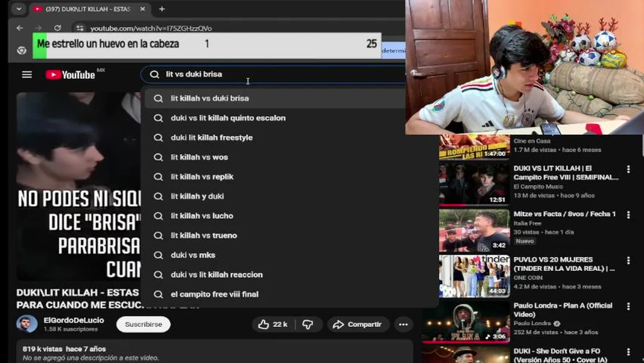Open the Cine en Casa video thumbnail 1:47:00
The width and height of the screenshot is (644, 363).
coord(474,147)
